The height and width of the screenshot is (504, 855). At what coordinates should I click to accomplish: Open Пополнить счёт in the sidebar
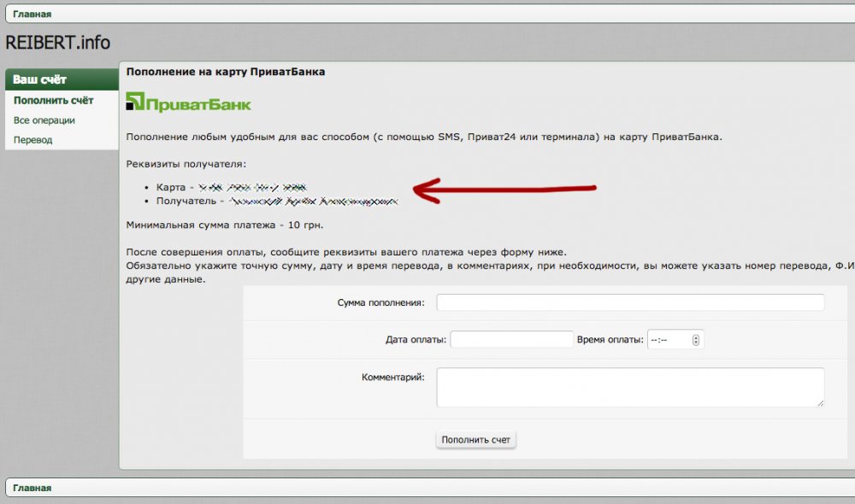[53, 100]
